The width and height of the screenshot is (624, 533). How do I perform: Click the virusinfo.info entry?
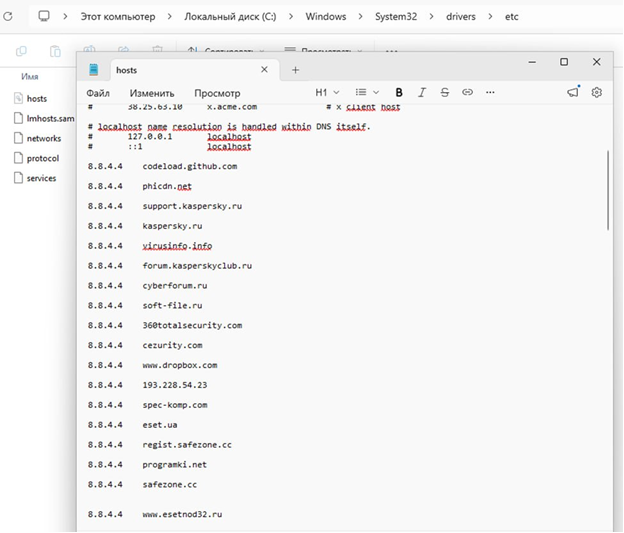coord(177,246)
